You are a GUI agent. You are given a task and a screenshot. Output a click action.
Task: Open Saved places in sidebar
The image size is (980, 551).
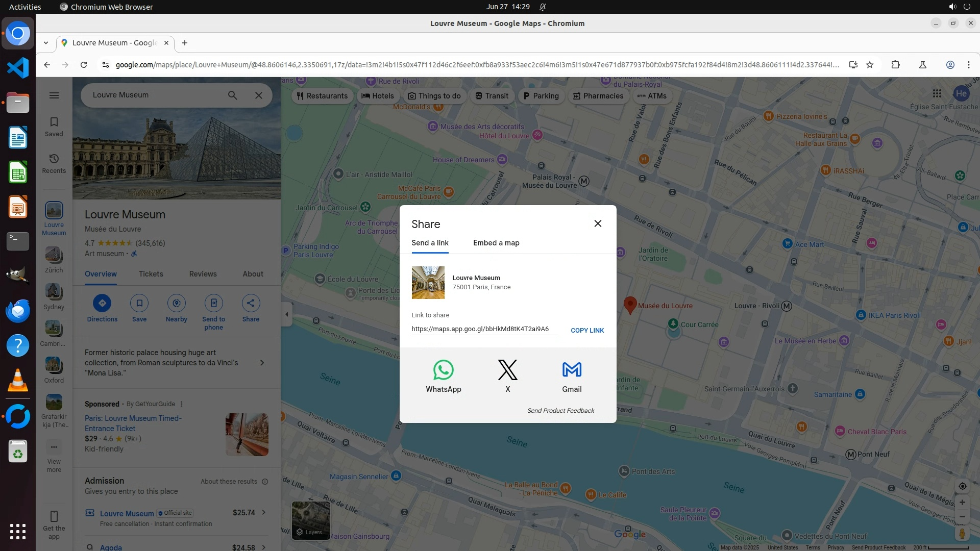[x=54, y=126]
